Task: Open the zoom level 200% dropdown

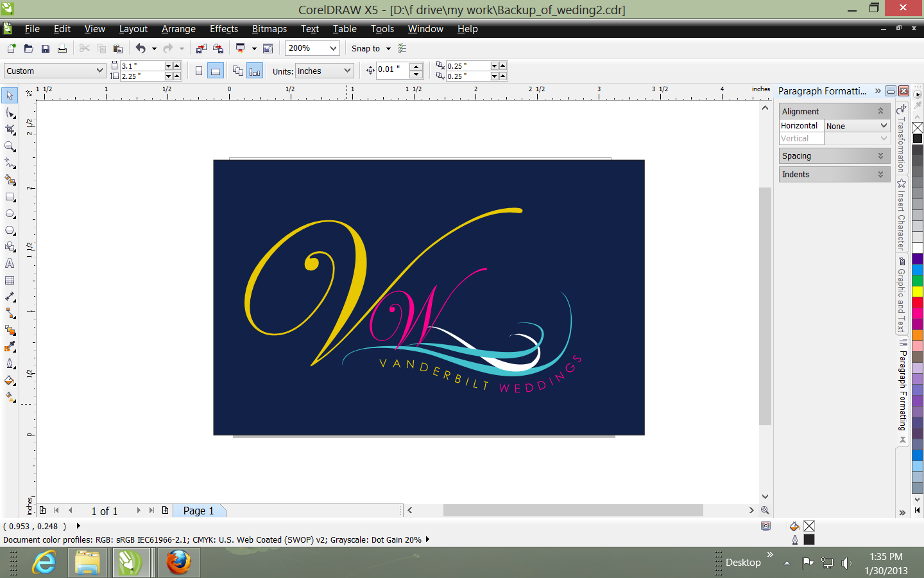Action: tap(333, 48)
